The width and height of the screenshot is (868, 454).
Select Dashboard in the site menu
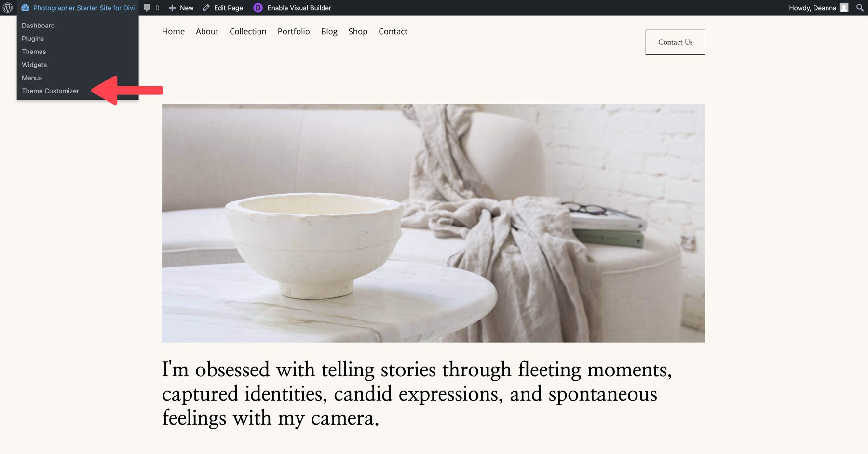38,26
